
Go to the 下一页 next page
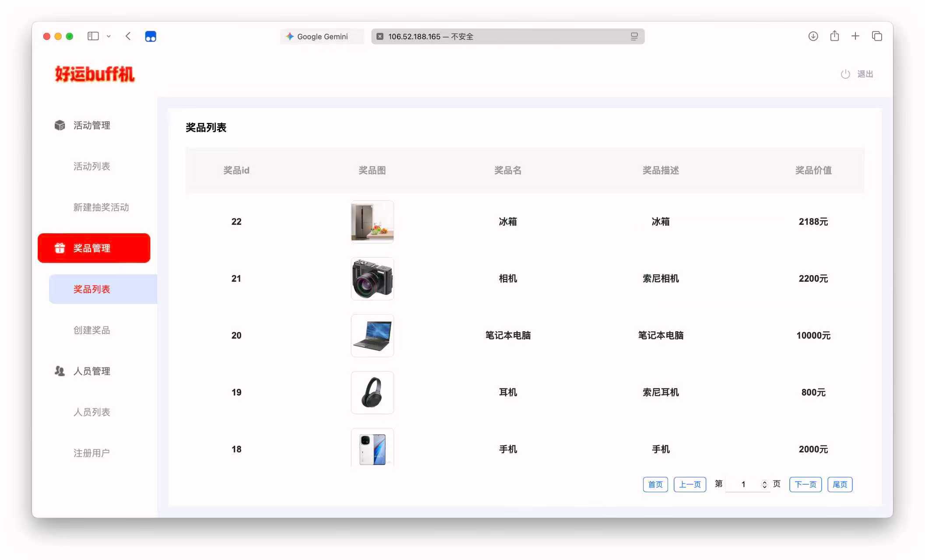805,484
